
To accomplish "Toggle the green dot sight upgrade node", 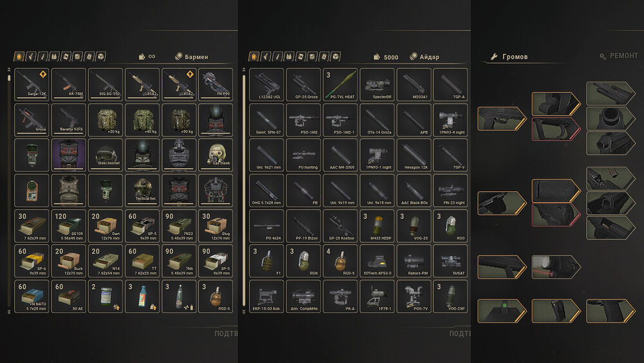I will point(502,311).
